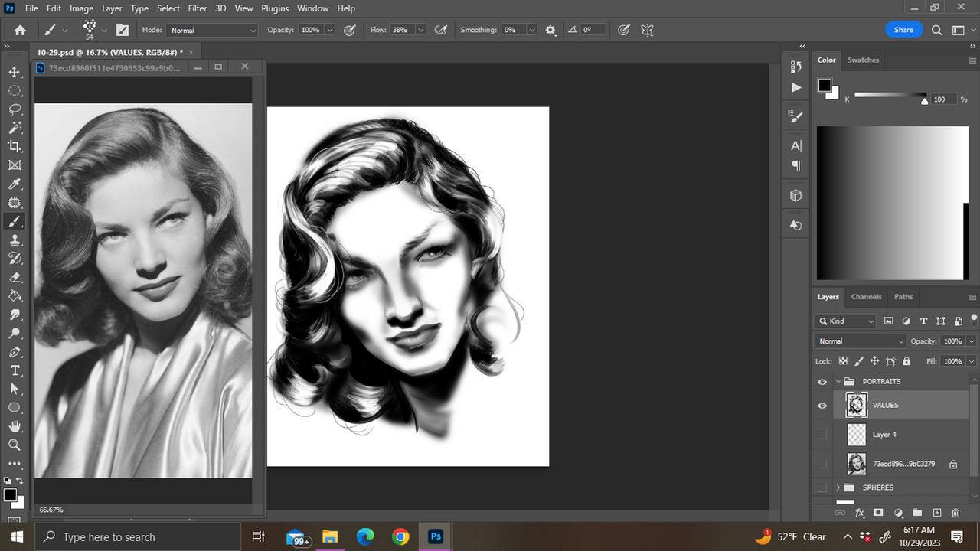Select the Crop tool
Screen dimensions: 980x551
point(15,146)
